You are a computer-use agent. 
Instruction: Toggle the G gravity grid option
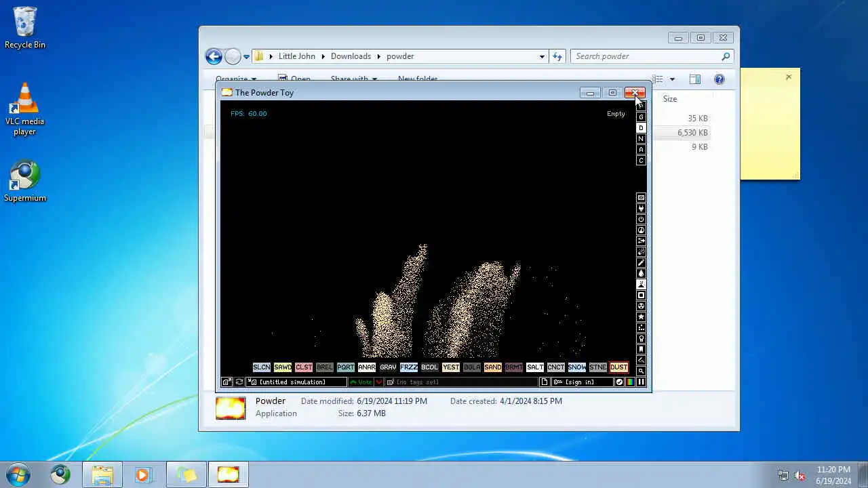(641, 117)
